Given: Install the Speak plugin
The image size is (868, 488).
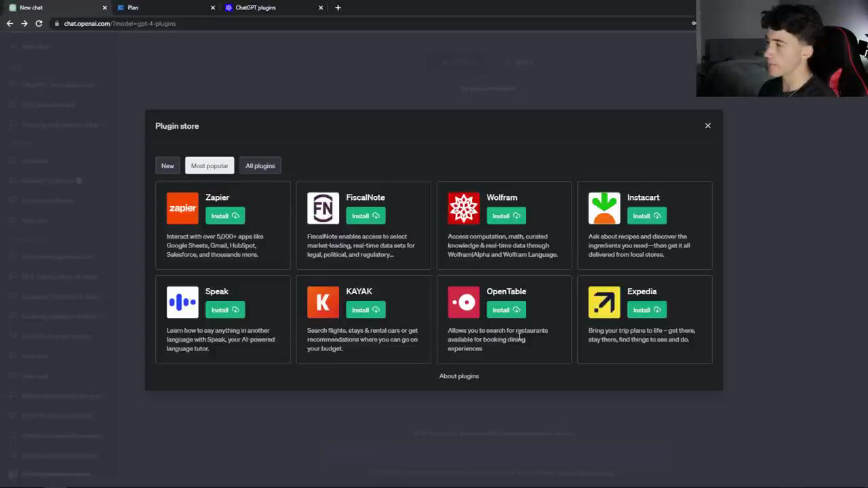Looking at the screenshot, I should [225, 310].
